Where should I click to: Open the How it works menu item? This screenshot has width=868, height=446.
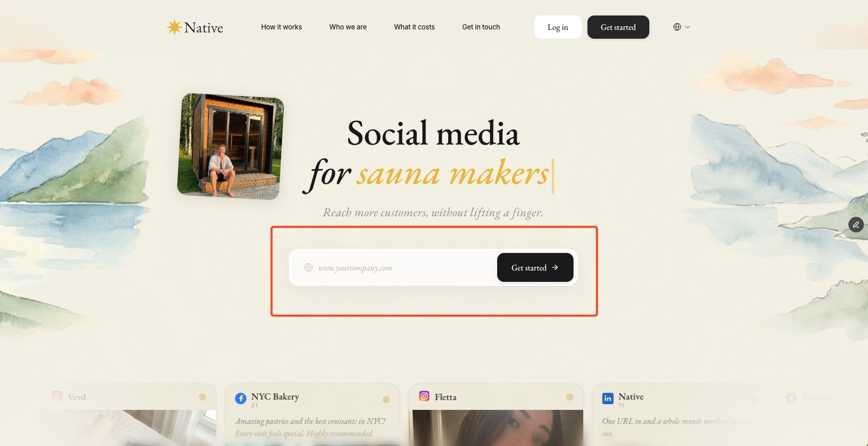[282, 27]
